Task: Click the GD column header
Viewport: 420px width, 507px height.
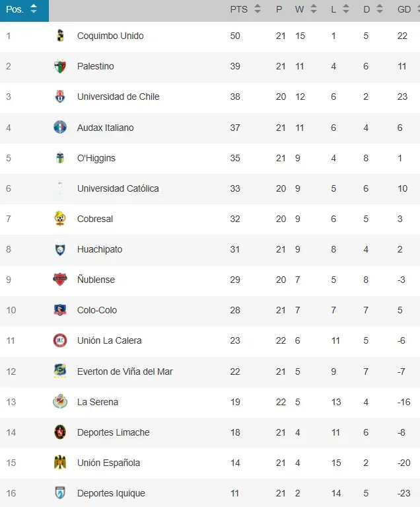Action: 404,9
